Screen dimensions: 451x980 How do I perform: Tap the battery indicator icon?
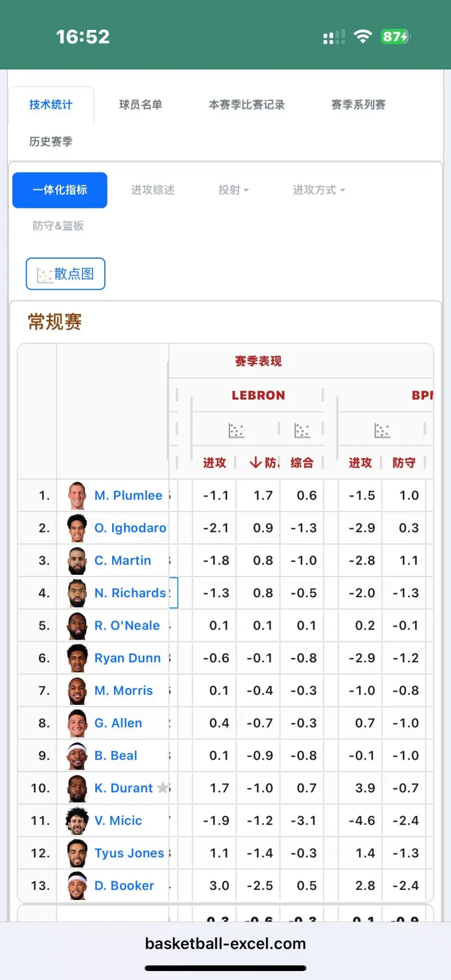click(x=395, y=37)
